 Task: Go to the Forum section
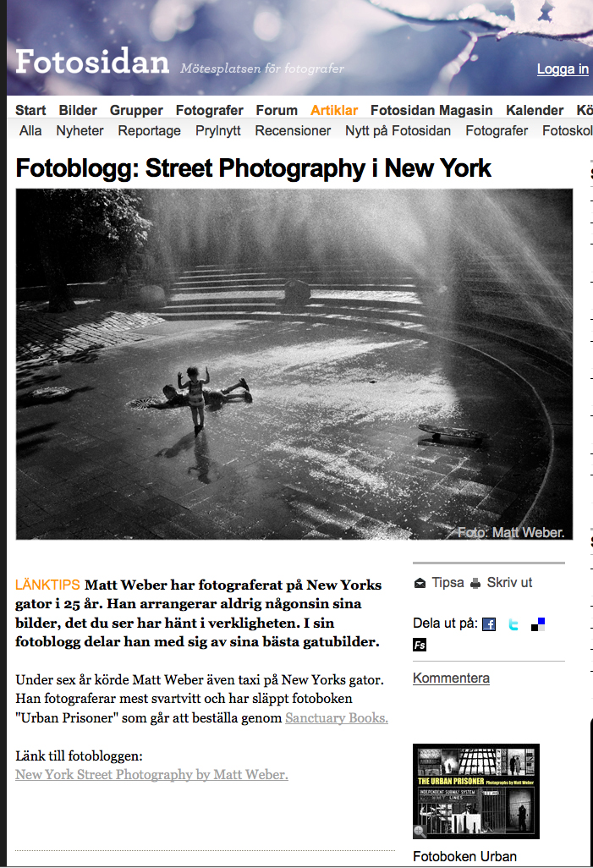pyautogui.click(x=277, y=110)
